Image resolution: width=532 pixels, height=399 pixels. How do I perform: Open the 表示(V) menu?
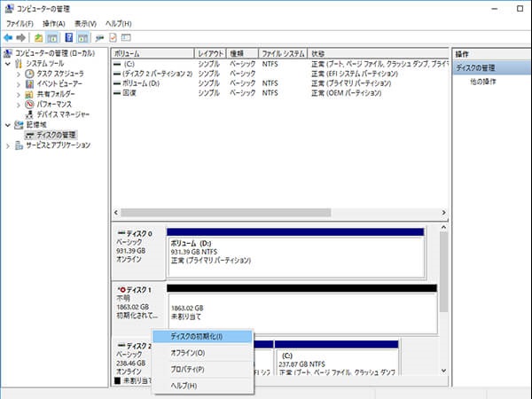(86, 22)
